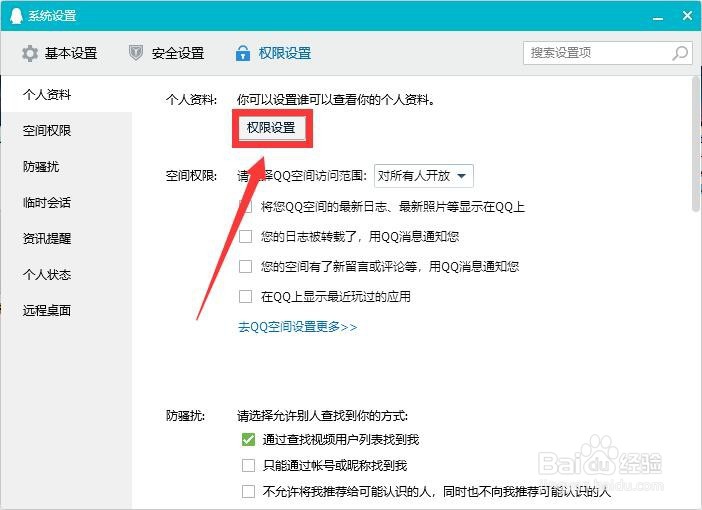Select 远程桌面 in the left sidebar
The width and height of the screenshot is (702, 510).
[66, 310]
